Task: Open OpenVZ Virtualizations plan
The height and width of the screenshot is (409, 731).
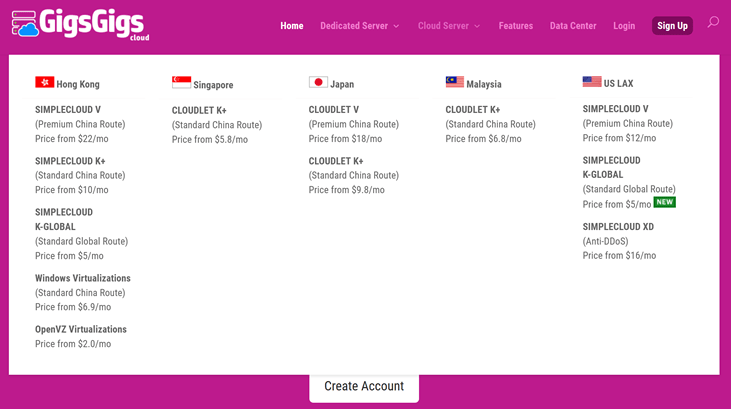Action: click(81, 329)
